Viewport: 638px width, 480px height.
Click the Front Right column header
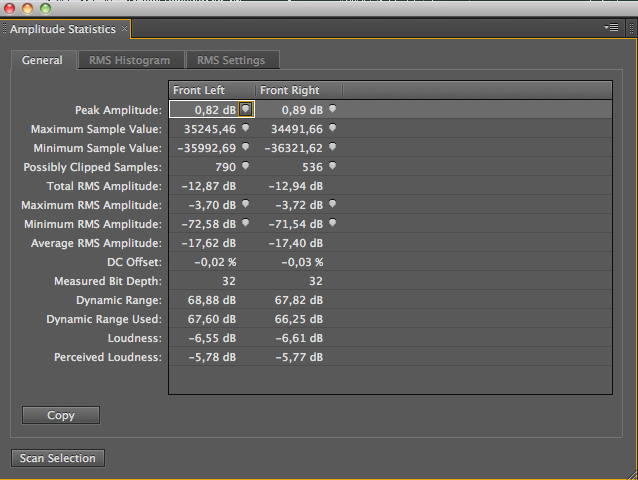pos(298,91)
